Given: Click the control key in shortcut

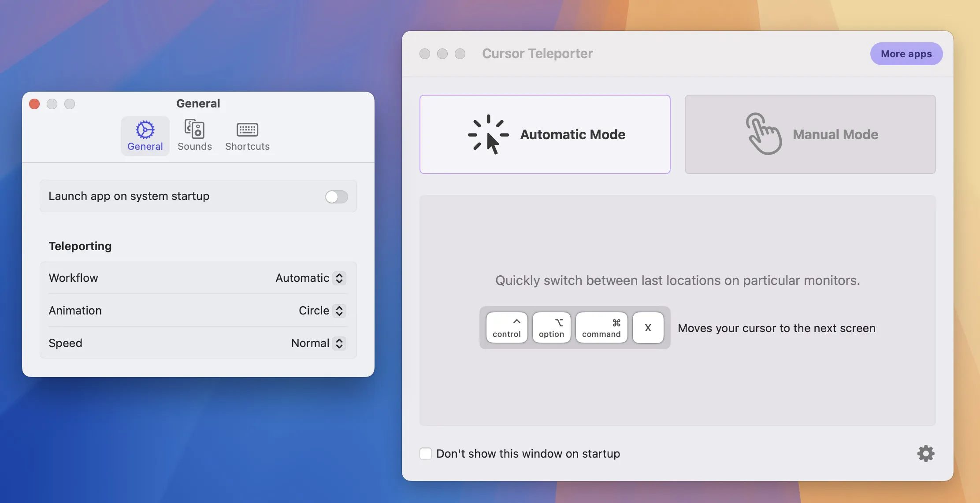Looking at the screenshot, I should click(507, 328).
